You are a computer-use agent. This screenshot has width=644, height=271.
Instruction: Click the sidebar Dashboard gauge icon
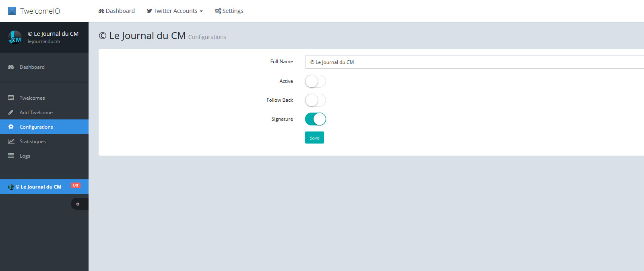tap(11, 67)
